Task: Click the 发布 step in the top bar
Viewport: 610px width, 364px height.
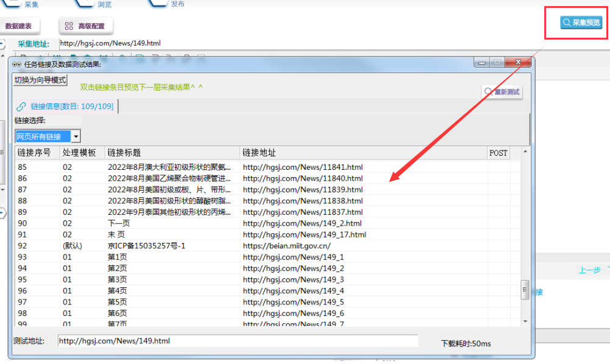Action: click(178, 4)
